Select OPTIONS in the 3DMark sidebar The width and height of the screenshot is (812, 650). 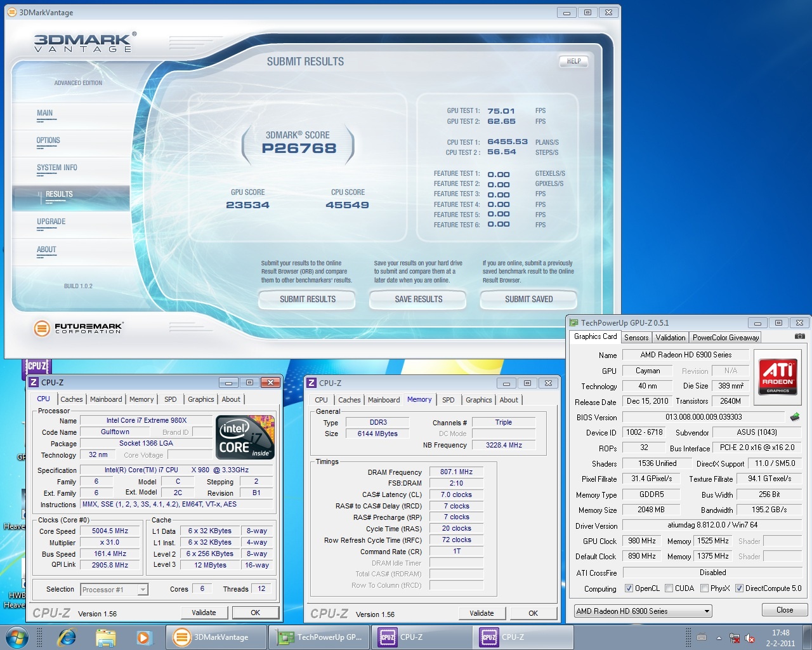tap(48, 140)
